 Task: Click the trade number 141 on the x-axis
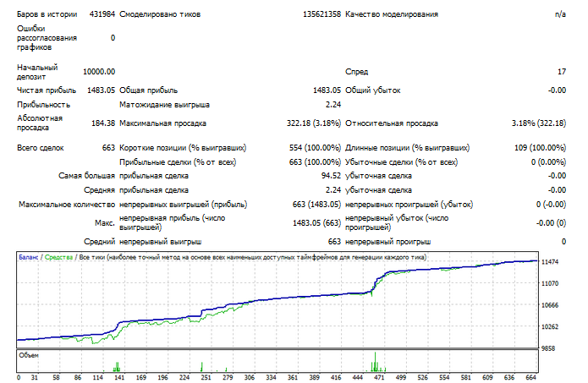119,377
